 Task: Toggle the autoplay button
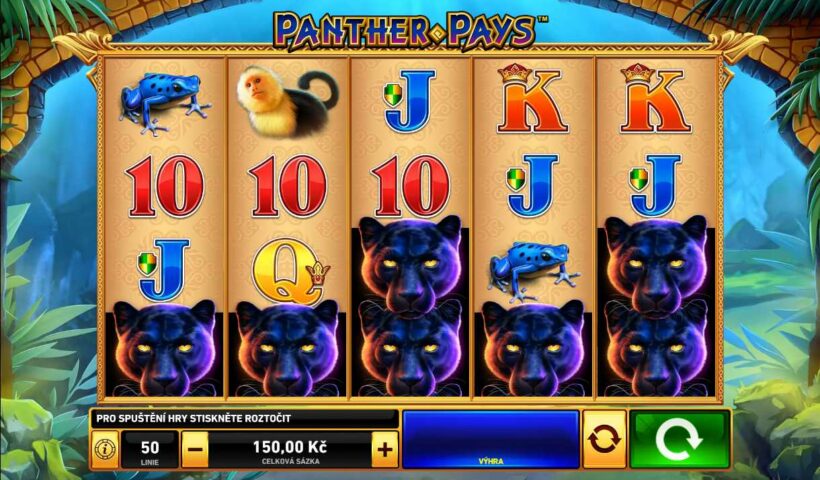tap(604, 439)
